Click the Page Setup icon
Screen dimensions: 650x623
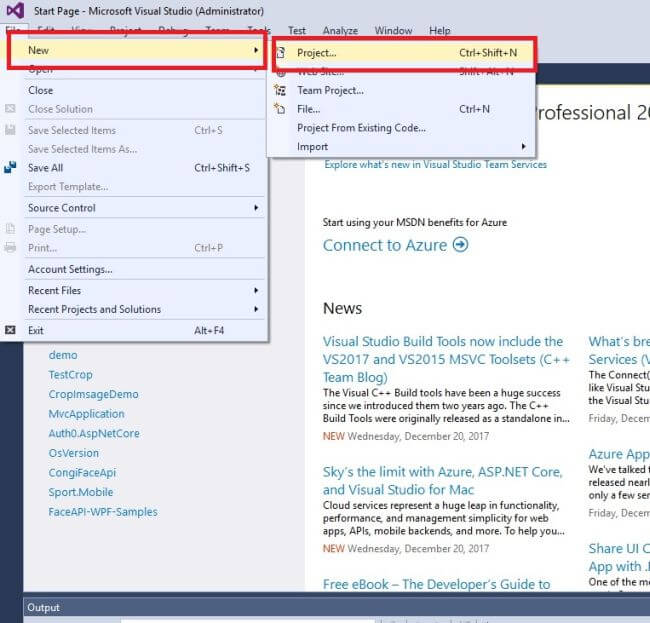pyautogui.click(x=10, y=229)
